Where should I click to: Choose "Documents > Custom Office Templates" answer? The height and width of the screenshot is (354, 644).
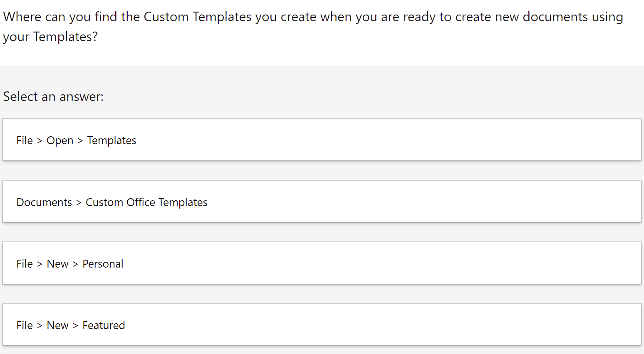click(x=322, y=202)
